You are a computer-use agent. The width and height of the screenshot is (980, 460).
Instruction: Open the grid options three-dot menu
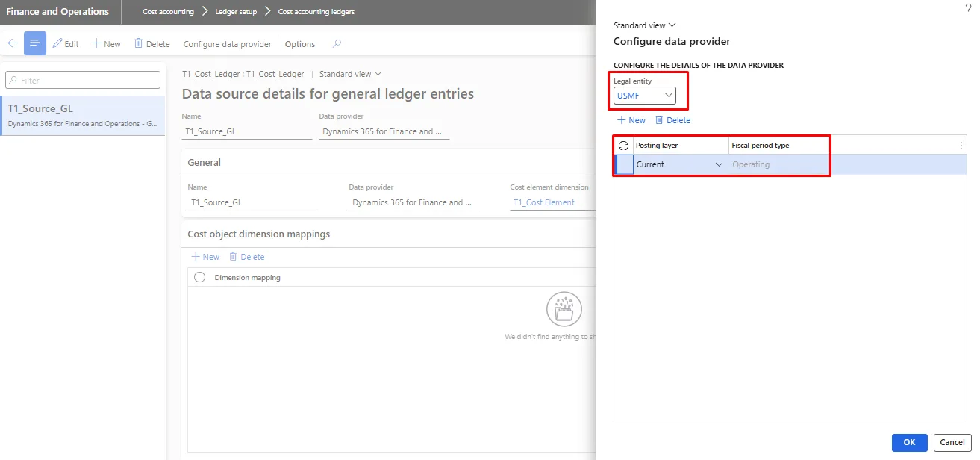pos(961,145)
